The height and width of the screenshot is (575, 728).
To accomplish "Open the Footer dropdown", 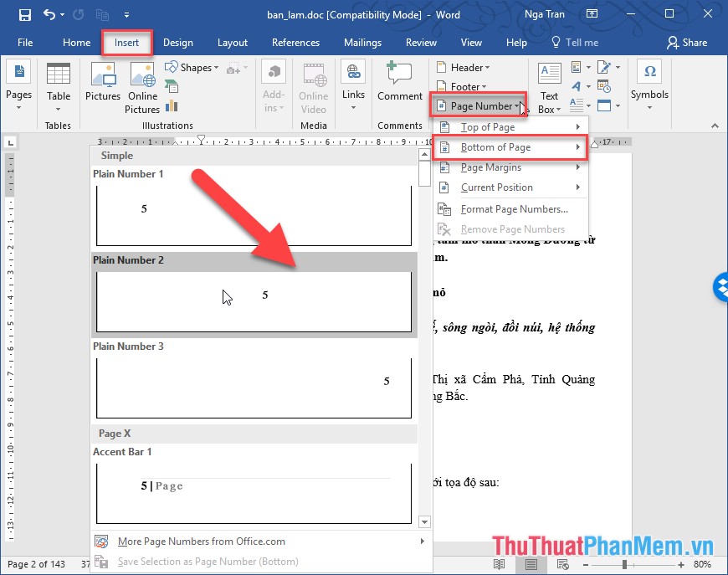I will coord(462,87).
